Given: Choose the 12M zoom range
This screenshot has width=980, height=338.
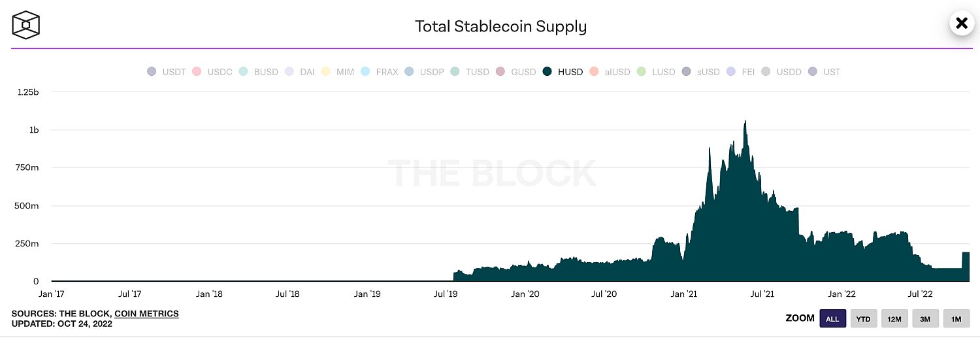Looking at the screenshot, I should pos(894,318).
